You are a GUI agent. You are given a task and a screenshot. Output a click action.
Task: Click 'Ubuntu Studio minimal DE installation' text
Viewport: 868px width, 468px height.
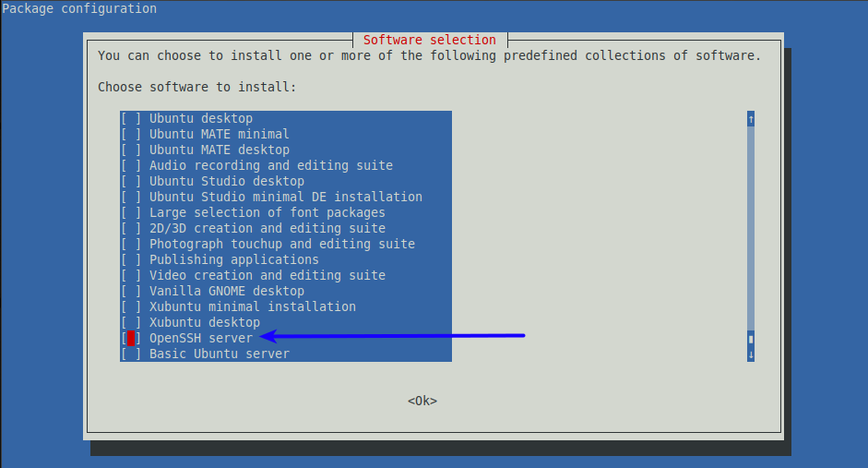286,197
